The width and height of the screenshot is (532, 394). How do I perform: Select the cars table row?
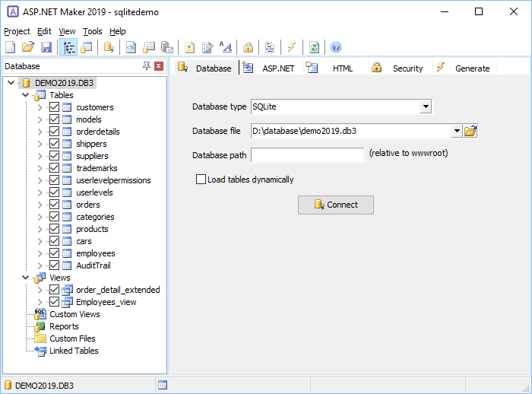click(84, 241)
